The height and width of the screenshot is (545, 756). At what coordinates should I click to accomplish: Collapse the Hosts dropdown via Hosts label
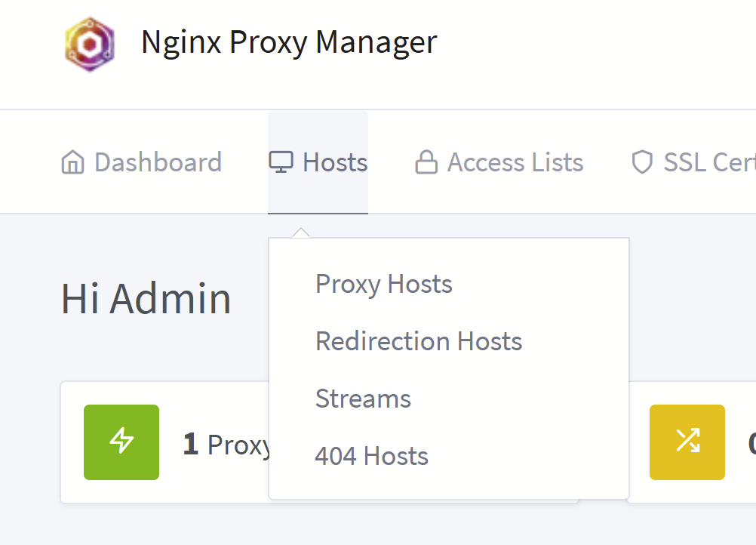coord(335,162)
